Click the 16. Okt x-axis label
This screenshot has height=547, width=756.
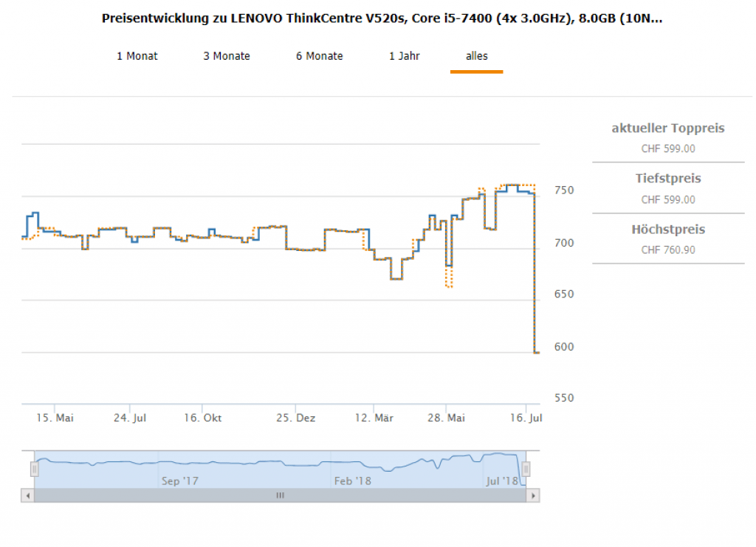click(202, 418)
